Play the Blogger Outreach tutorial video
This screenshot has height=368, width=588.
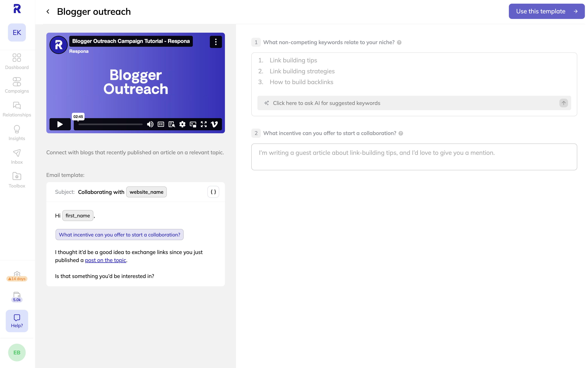coord(60,124)
